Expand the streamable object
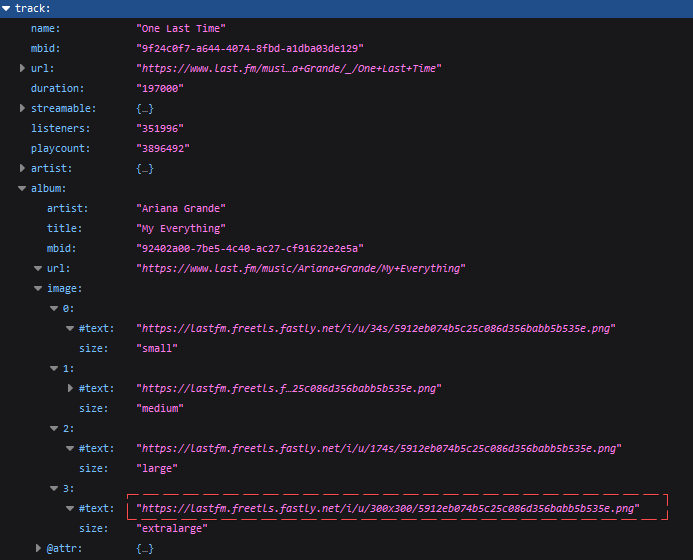 pyautogui.click(x=22, y=108)
